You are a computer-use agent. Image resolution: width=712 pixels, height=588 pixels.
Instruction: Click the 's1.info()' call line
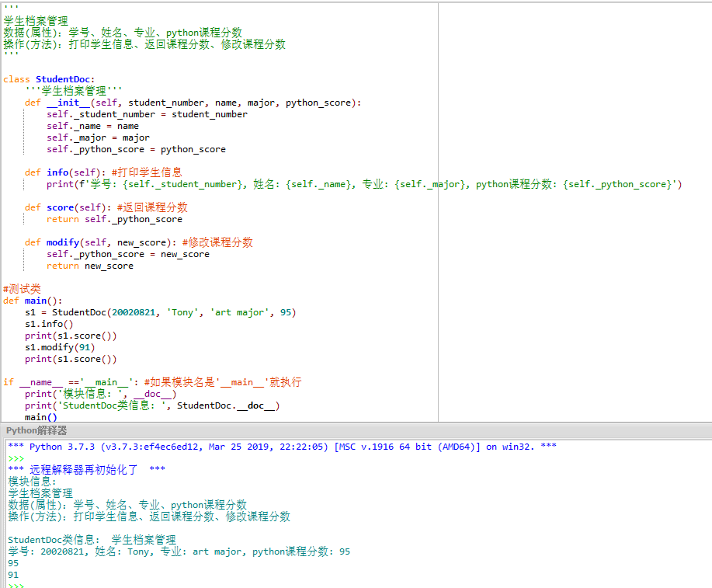(x=49, y=324)
